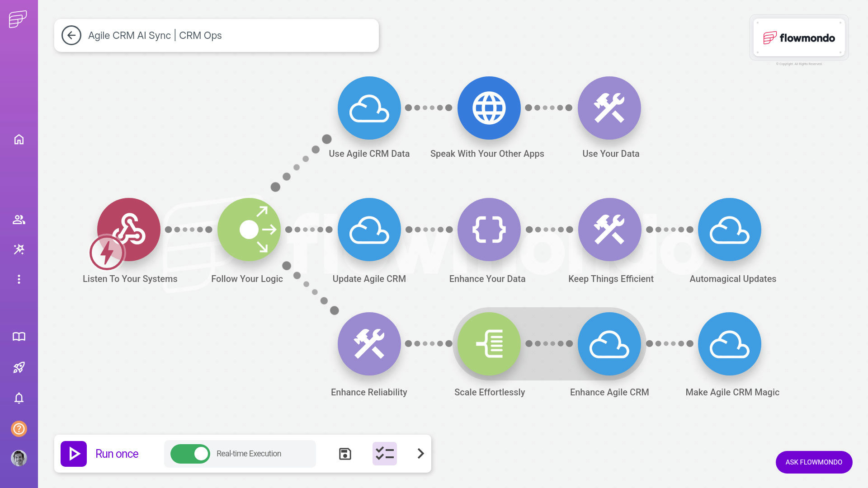Click the Enhance Agile CRM label
Screen dimensions: 868x488
(609, 392)
